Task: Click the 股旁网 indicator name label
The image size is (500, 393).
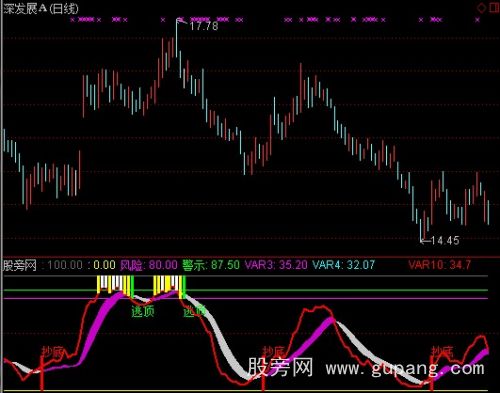Action: (20, 265)
